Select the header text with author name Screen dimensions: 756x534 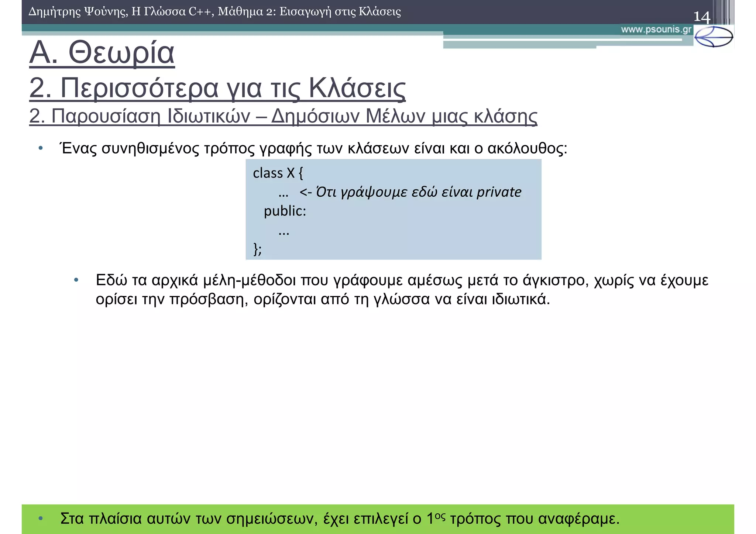pos(214,12)
